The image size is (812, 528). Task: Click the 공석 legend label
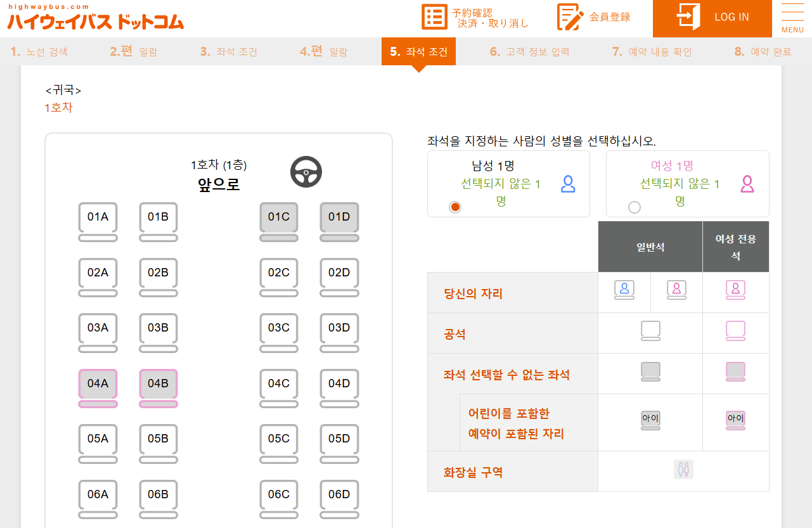pos(454,334)
